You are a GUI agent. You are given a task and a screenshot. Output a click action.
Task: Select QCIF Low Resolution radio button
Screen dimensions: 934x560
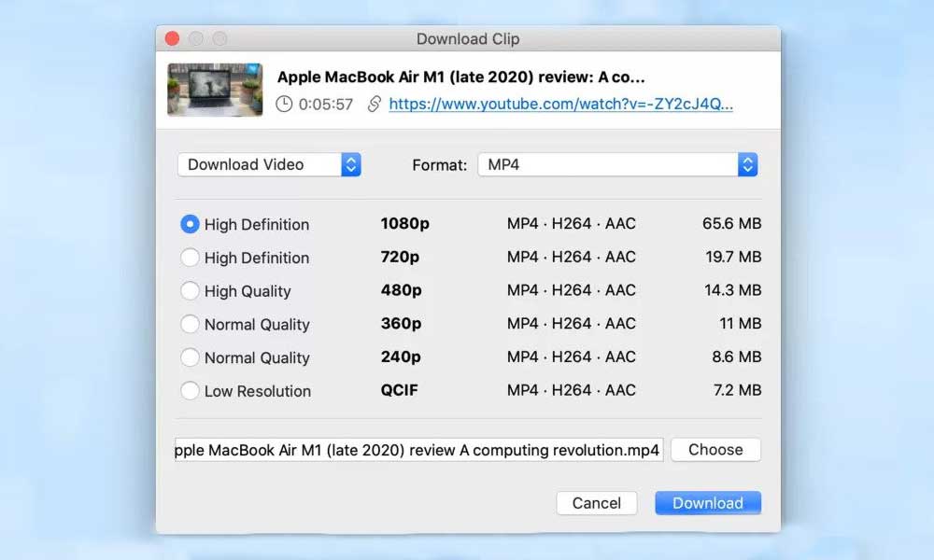click(190, 391)
